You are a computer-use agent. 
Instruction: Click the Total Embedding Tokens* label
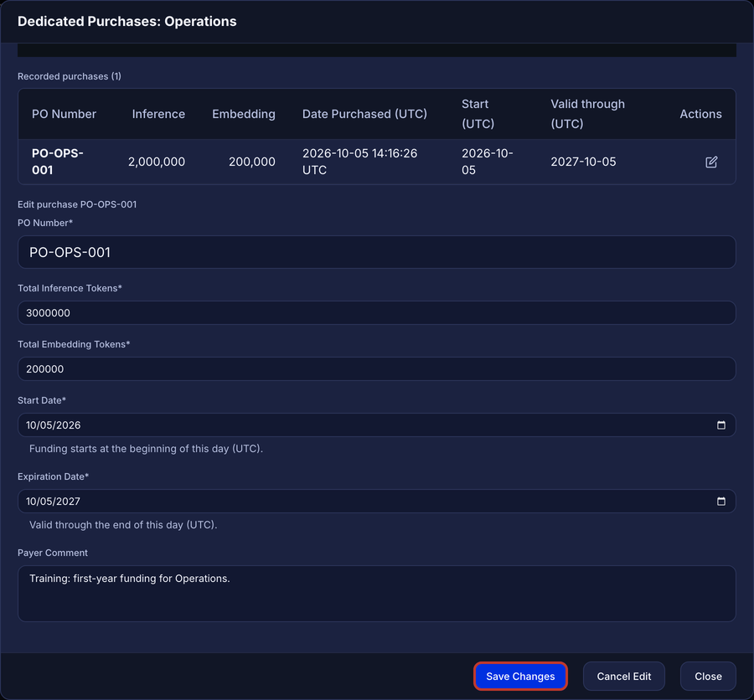74,344
